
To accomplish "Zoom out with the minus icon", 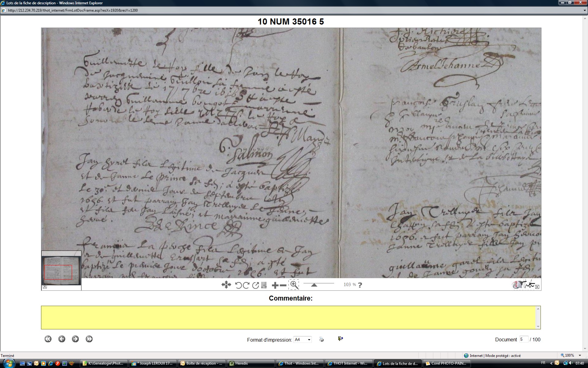I will [x=283, y=285].
